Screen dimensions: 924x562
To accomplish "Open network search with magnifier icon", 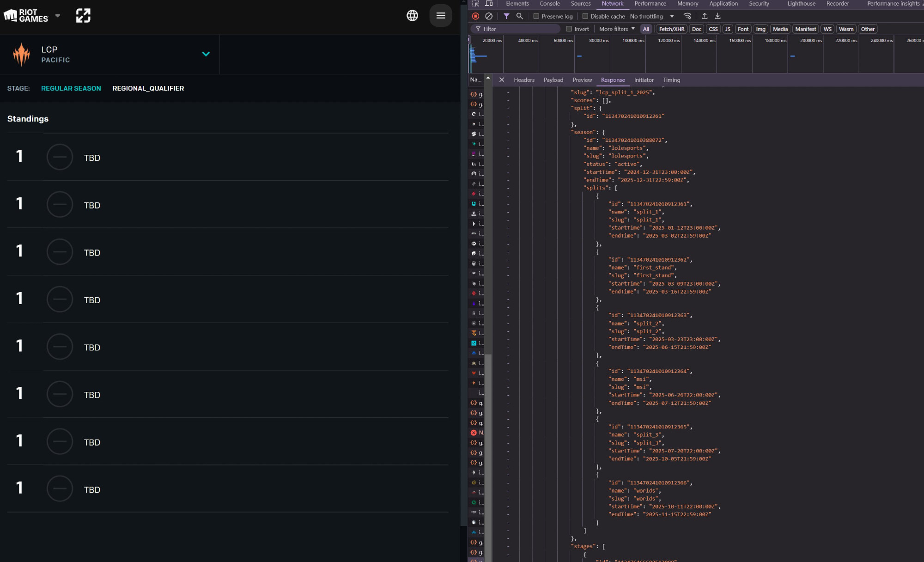I will pyautogui.click(x=520, y=16).
